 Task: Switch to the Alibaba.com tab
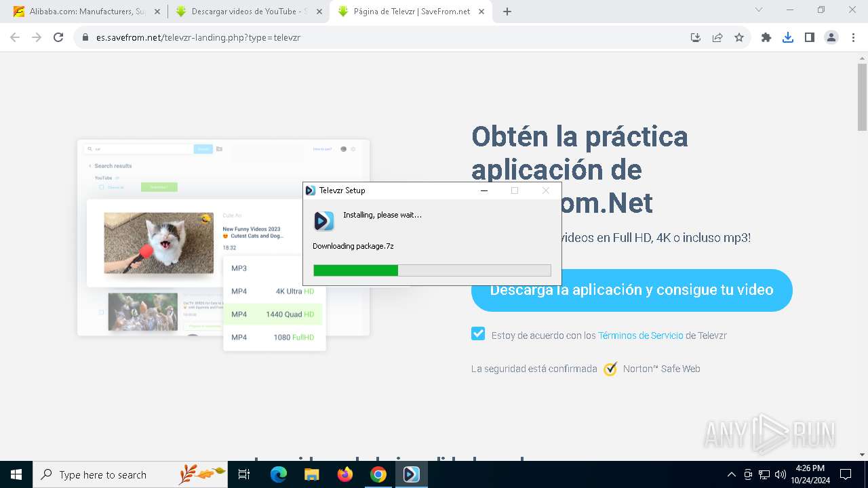85,12
